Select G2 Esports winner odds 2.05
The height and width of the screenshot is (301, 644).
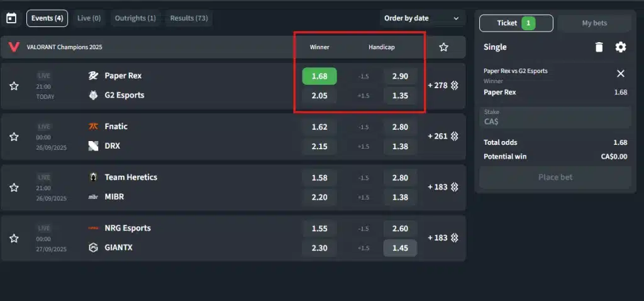319,96
